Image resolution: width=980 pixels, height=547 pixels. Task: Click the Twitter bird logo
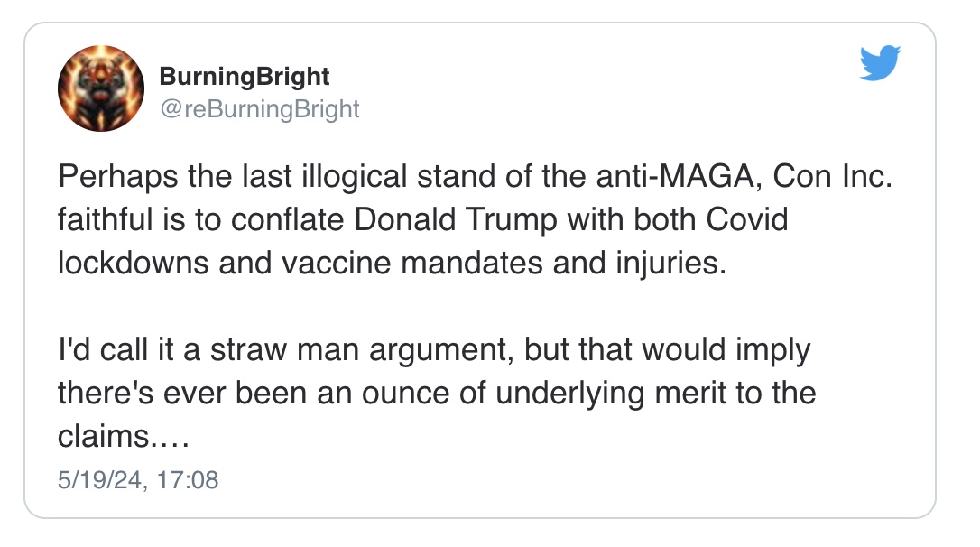point(881,64)
